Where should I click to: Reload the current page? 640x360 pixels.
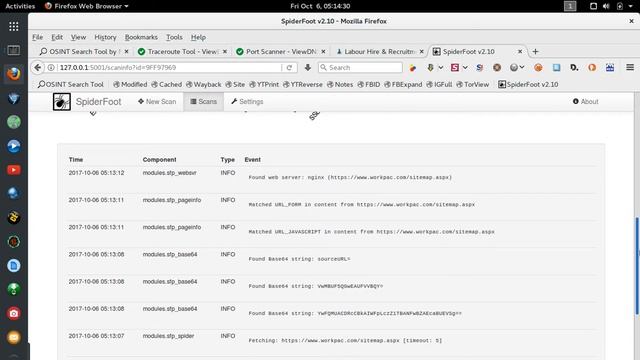point(289,67)
